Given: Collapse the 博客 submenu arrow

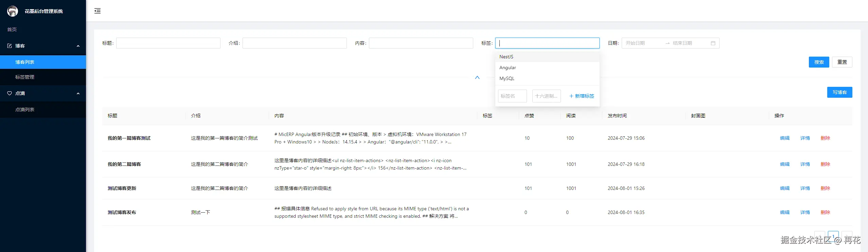Looking at the screenshot, I should (78, 46).
